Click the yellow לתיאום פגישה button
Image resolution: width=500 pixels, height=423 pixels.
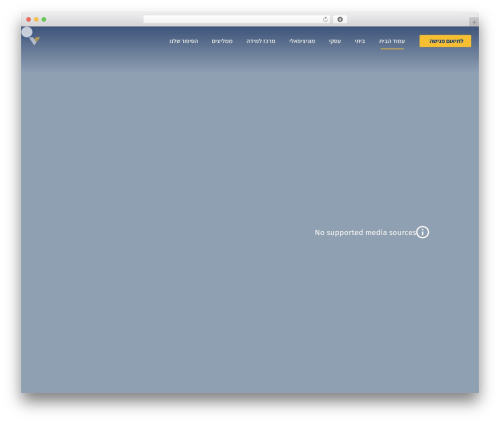tap(445, 41)
